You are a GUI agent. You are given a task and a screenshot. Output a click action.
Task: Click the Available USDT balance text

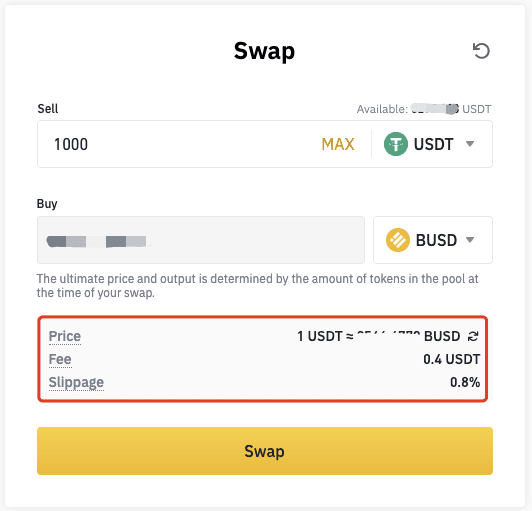424,109
